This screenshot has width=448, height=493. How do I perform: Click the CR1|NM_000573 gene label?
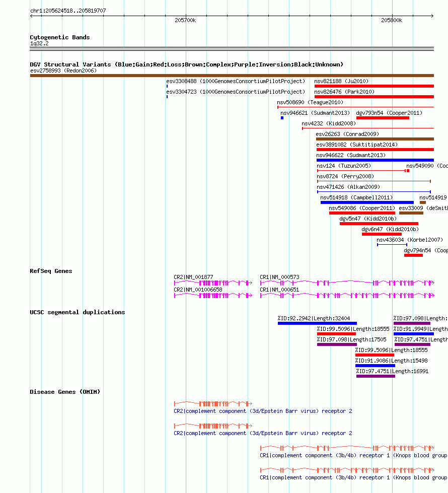(x=279, y=277)
